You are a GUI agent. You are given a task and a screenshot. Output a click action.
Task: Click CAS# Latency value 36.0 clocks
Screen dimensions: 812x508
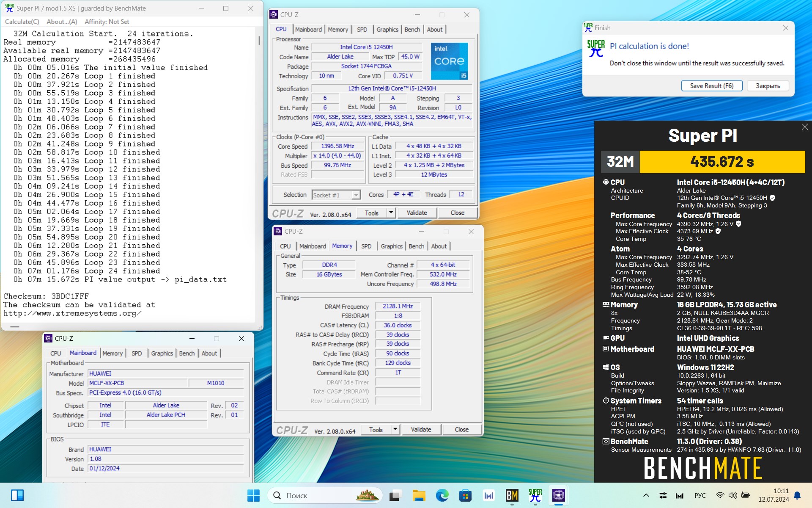point(398,325)
